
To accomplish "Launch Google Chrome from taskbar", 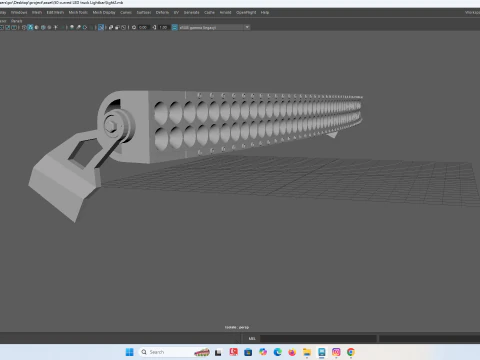I will click(351, 352).
